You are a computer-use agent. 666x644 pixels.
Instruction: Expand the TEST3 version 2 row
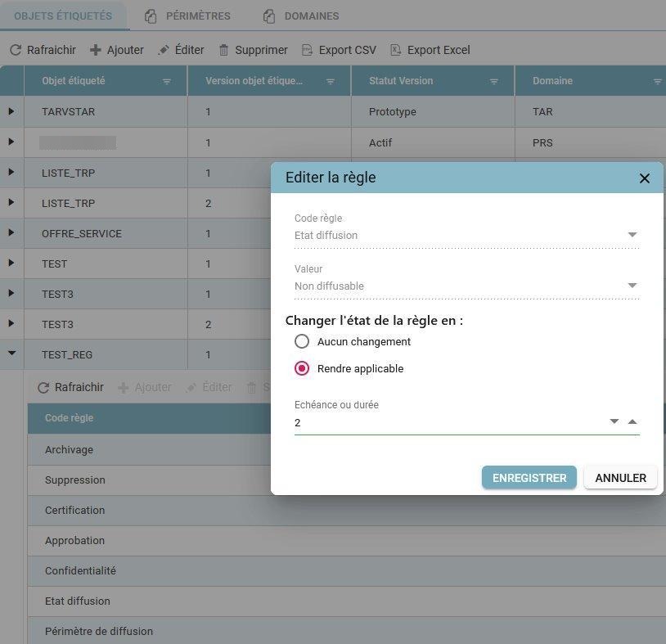(x=11, y=323)
